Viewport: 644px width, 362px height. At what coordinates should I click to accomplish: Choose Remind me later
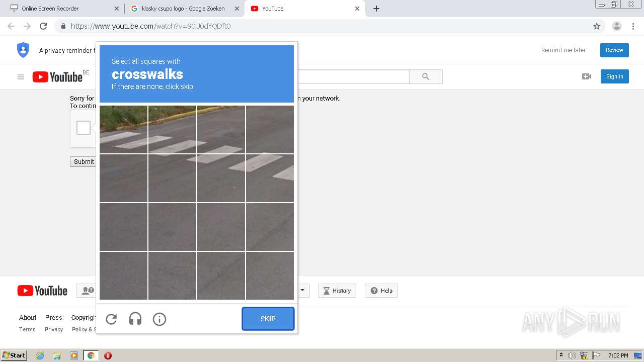563,50
